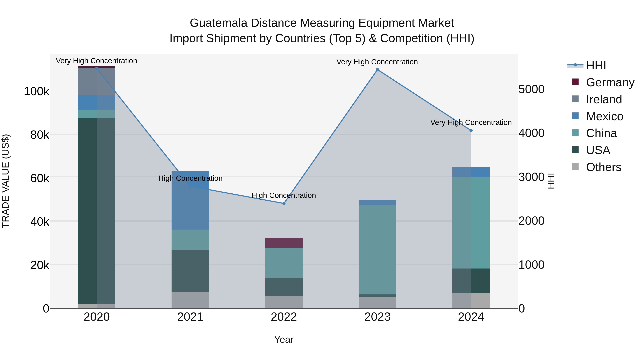
Task: Click the Mexico blue legend swatch
Action: tap(575, 116)
